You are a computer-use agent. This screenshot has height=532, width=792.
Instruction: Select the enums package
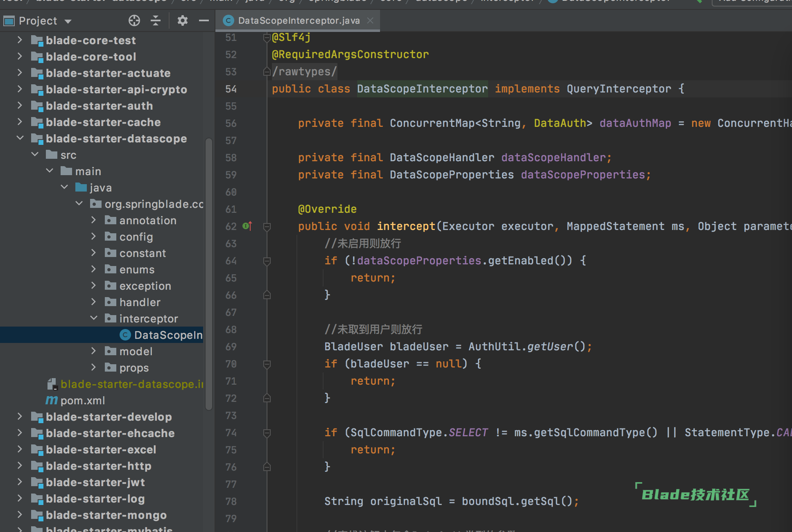[137, 269]
